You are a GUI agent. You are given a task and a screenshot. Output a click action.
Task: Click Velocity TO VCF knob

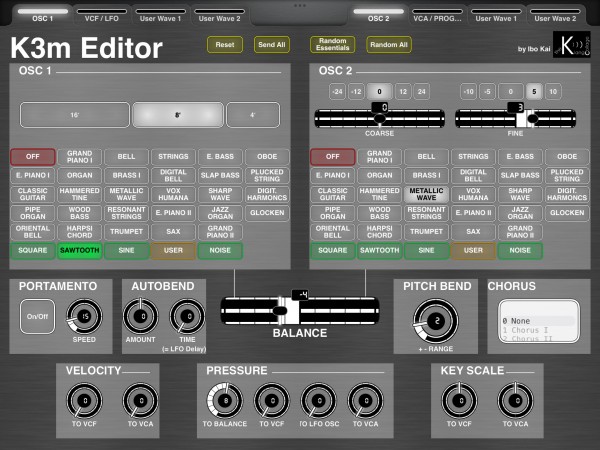click(84, 401)
